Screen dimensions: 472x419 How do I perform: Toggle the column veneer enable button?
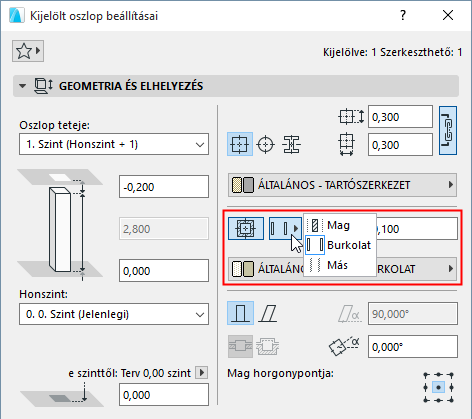pyautogui.click(x=246, y=228)
